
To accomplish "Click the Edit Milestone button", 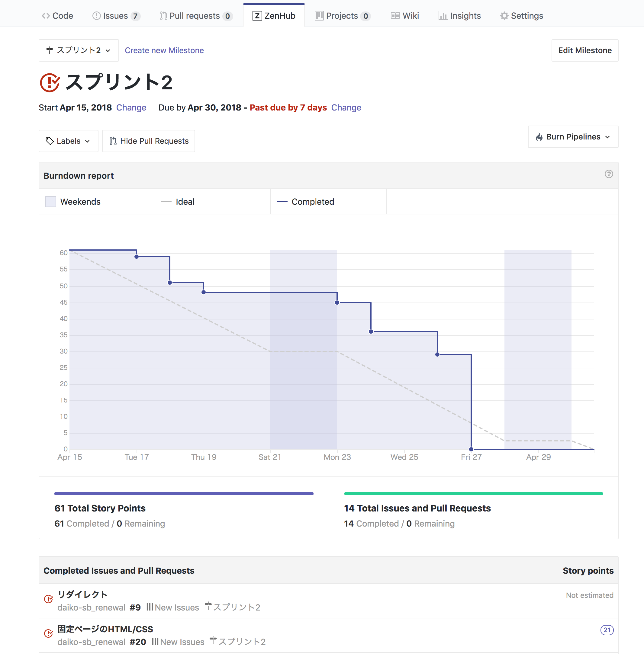I will 585,50.
